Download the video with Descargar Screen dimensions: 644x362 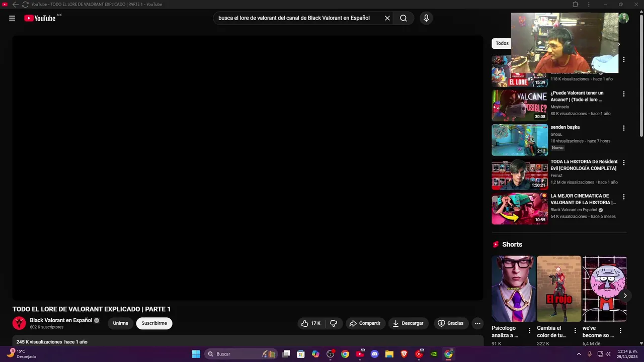[x=408, y=323]
